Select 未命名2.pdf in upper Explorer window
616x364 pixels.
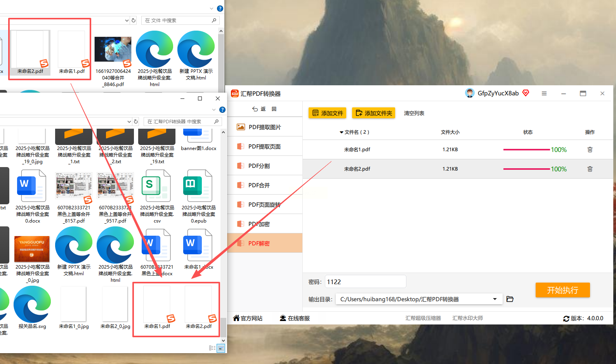tap(30, 52)
